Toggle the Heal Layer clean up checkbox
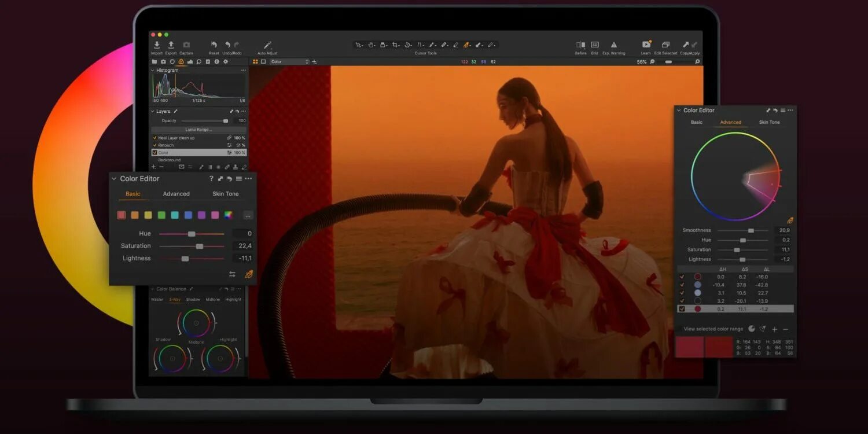This screenshot has height=434, width=868. pyautogui.click(x=155, y=138)
